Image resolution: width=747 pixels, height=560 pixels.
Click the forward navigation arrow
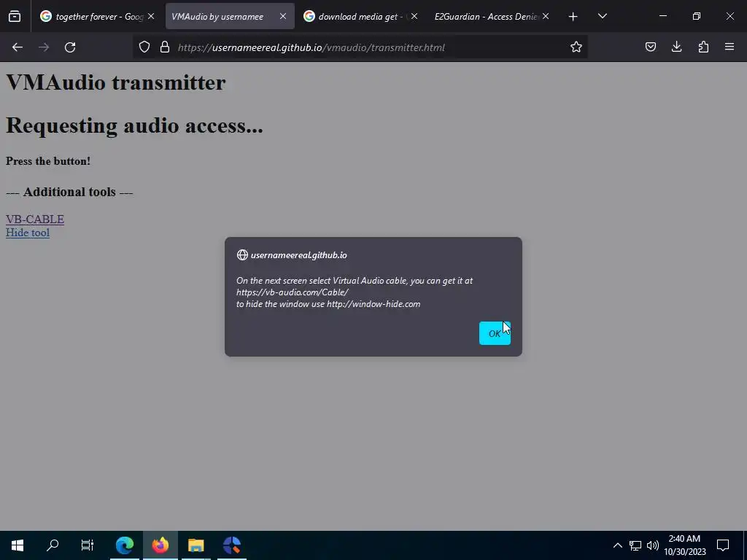(44, 47)
